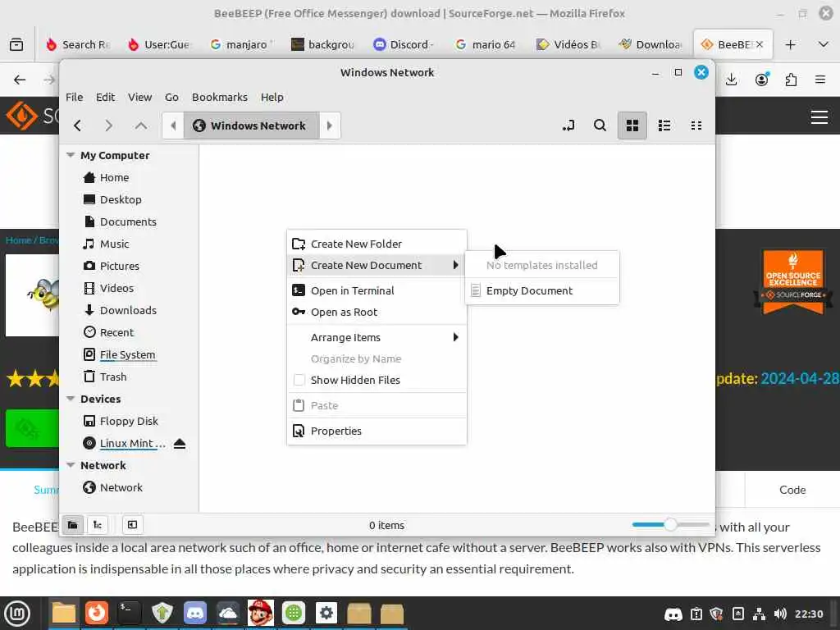Viewport: 840px width, 630px height.
Task: Expand the Arrange Items submenu arrow
Action: tap(456, 337)
